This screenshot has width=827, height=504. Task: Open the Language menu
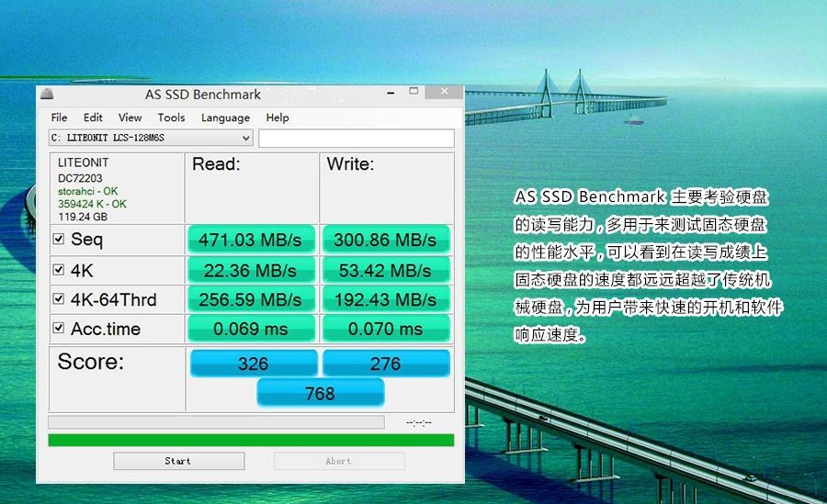pyautogui.click(x=225, y=118)
